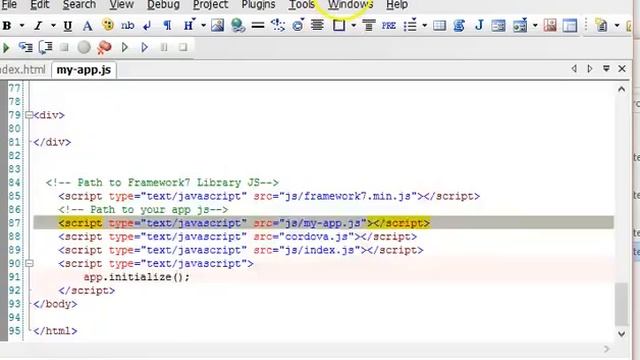640x360 pixels.
Task: Open the Project menu
Action: pos(210,5)
